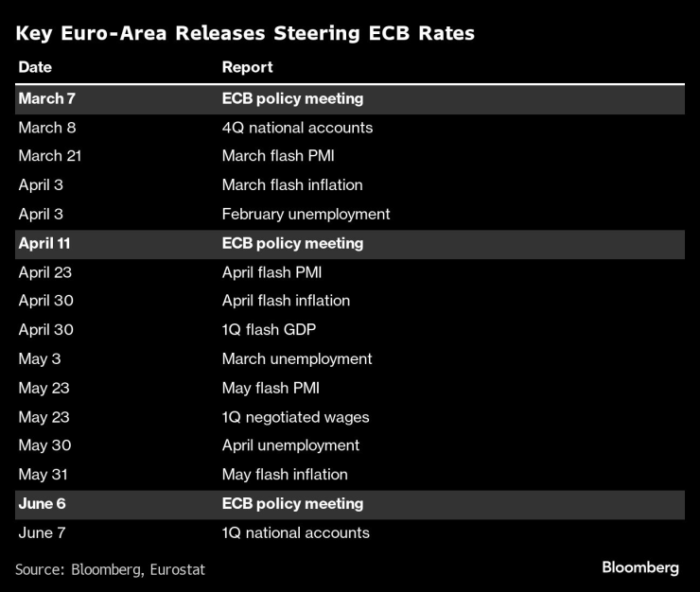Click the June 6 date cell
The image size is (700, 592).
tap(42, 503)
